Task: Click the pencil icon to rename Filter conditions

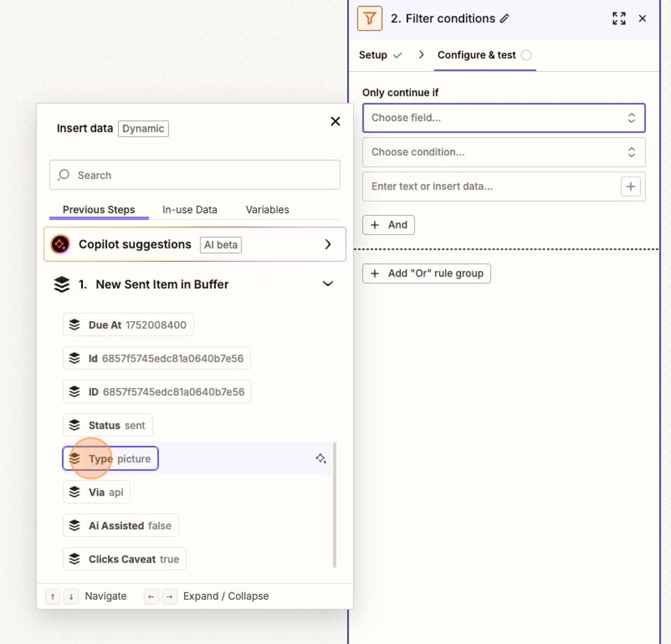Action: 503,19
